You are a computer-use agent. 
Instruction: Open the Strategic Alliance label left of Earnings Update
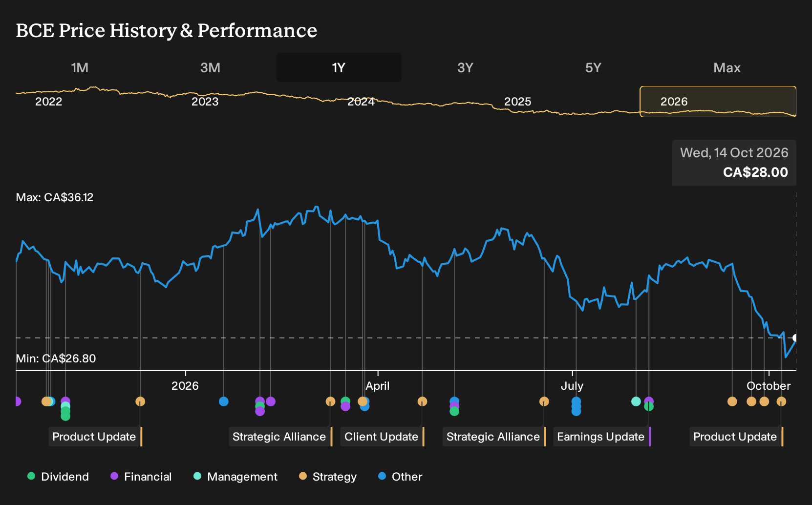click(x=494, y=437)
